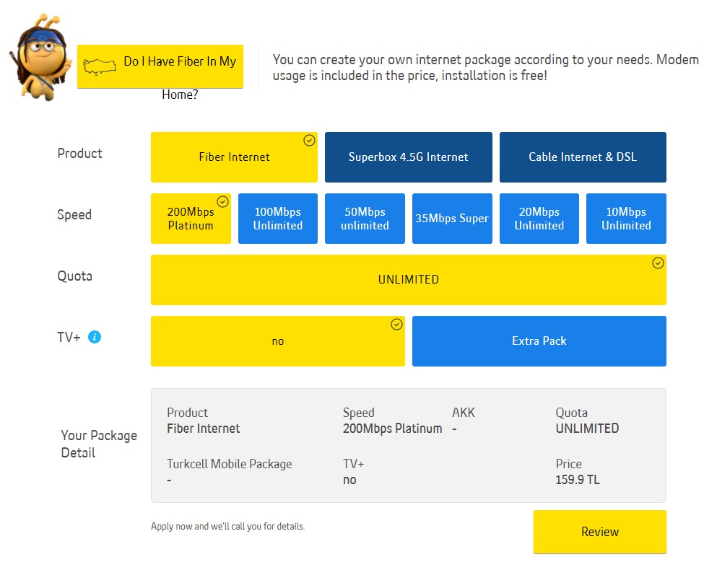704x588 pixels.
Task: Pick the 200Mbps Platinum speed
Action: pos(190,219)
